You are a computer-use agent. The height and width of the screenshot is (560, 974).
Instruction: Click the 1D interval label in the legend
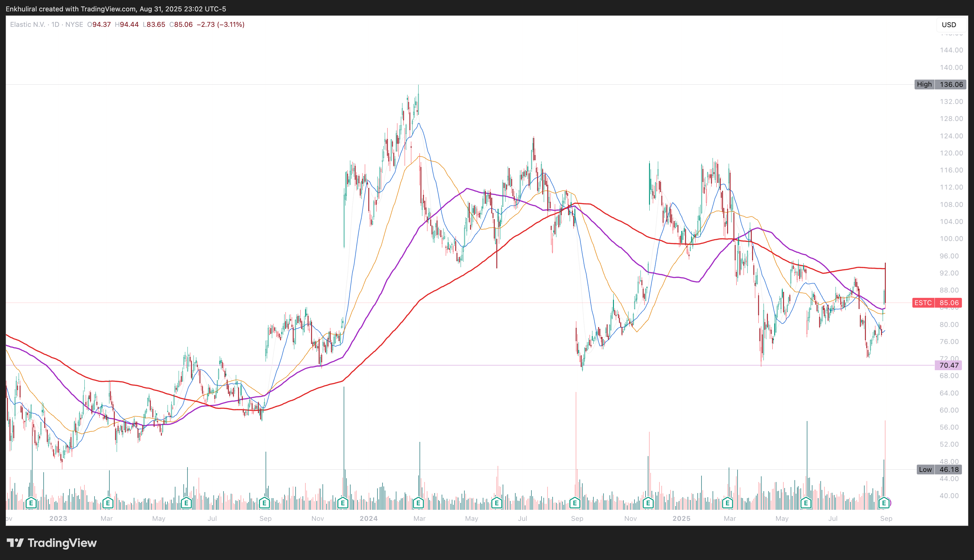(x=55, y=25)
